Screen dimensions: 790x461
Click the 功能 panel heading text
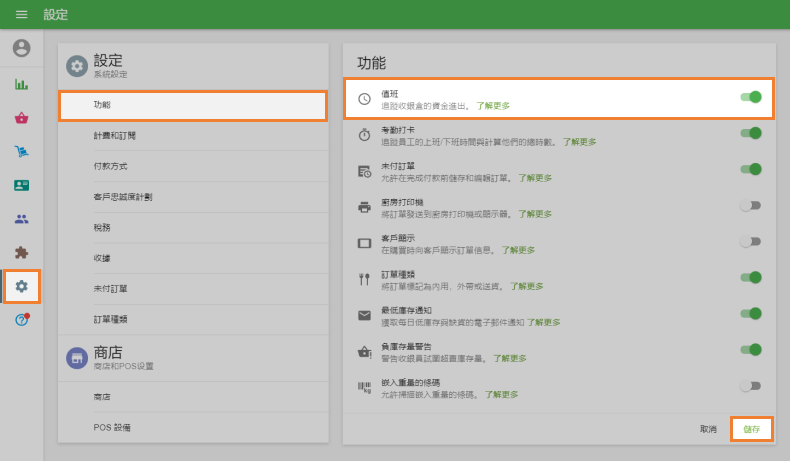pos(371,63)
